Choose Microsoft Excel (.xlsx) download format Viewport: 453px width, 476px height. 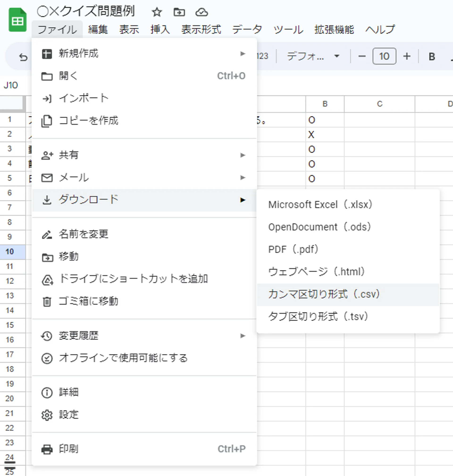click(x=320, y=205)
